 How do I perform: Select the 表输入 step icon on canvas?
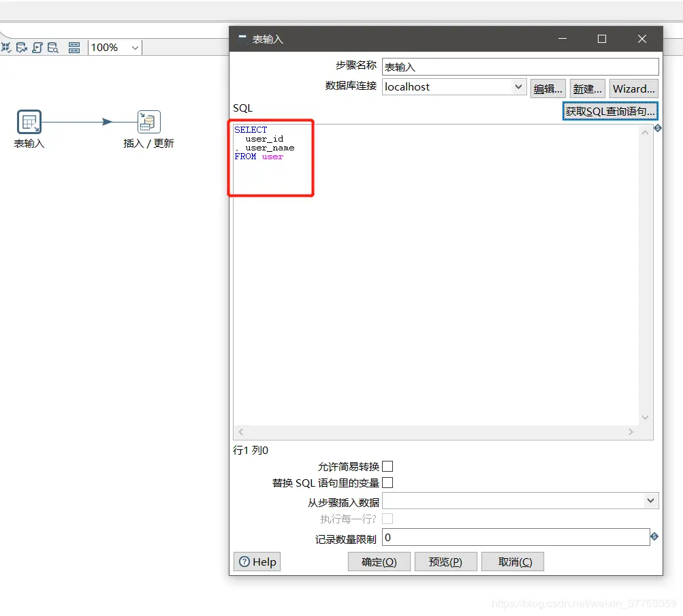(29, 121)
